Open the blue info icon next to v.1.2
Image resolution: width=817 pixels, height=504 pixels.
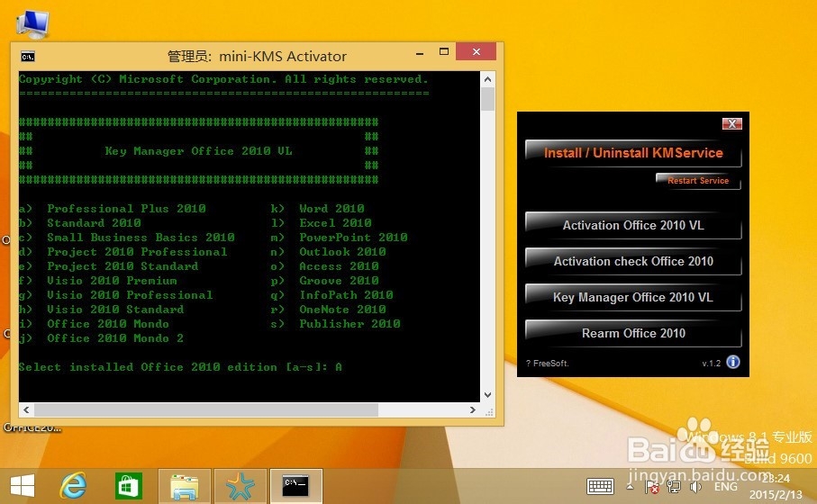click(733, 362)
